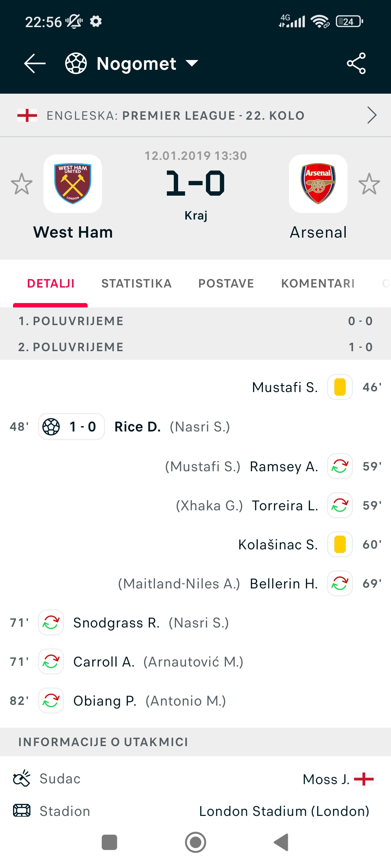391x868 pixels.
Task: Tap the goal ball icon at 48'
Action: click(x=51, y=427)
